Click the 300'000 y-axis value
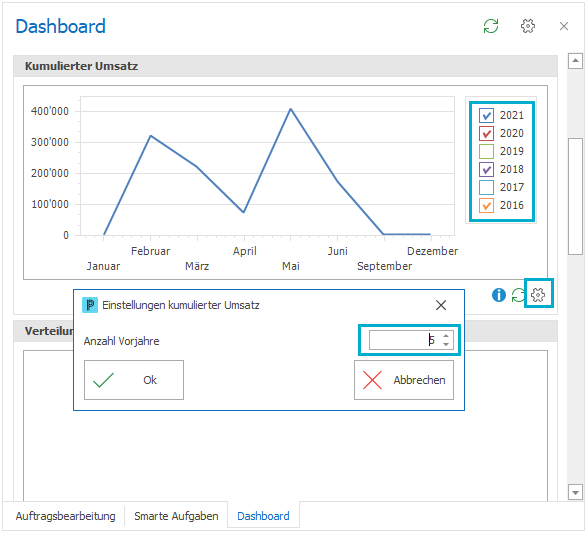Viewport: 587px width, 533px height. click(x=50, y=142)
